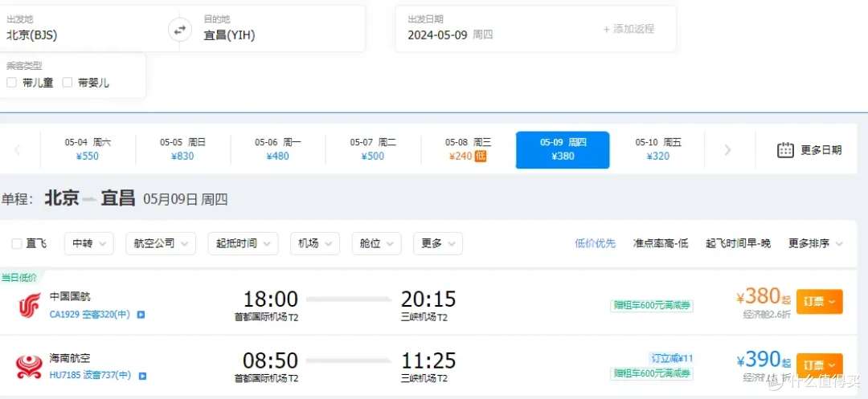Open the 机场 filter dropdown

click(314, 243)
